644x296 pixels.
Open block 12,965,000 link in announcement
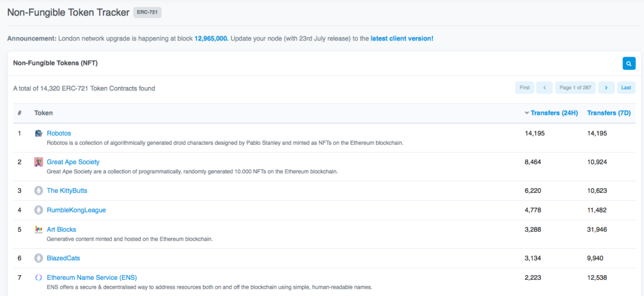(x=212, y=39)
